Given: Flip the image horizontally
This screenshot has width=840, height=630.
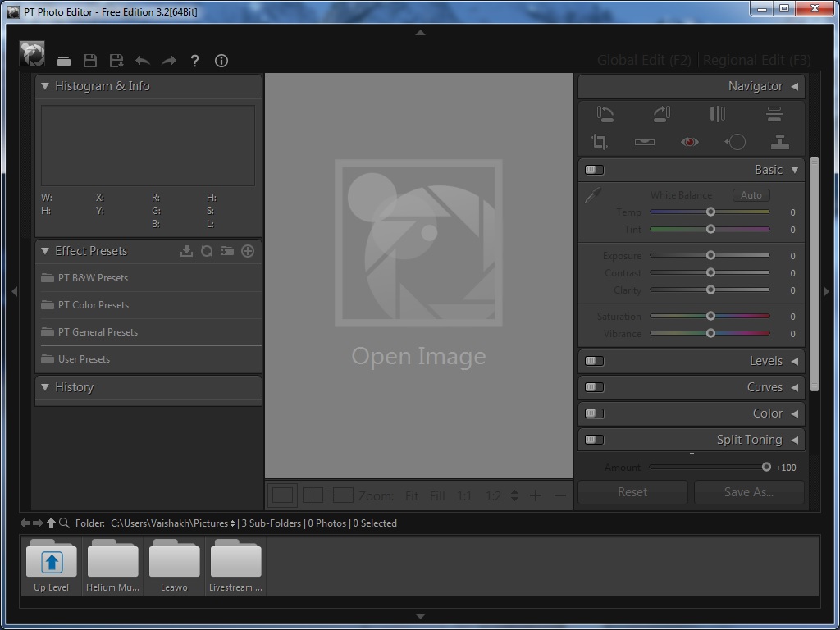Looking at the screenshot, I should (x=718, y=113).
